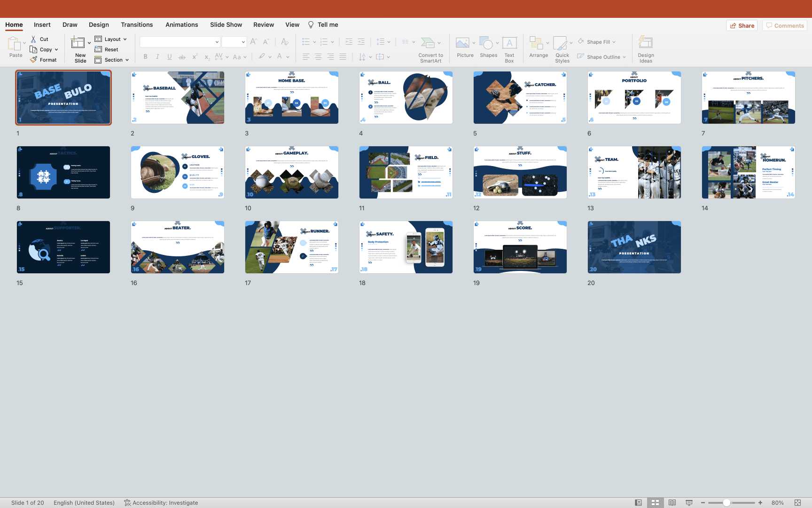812x508 pixels.
Task: Toggle Reading View in status bar
Action: point(672,503)
